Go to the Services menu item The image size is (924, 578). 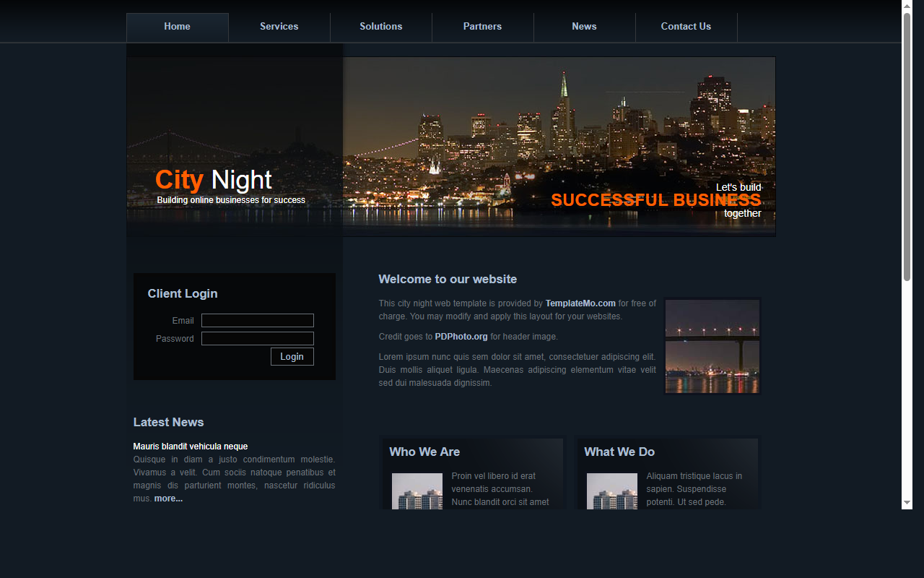[x=279, y=27]
